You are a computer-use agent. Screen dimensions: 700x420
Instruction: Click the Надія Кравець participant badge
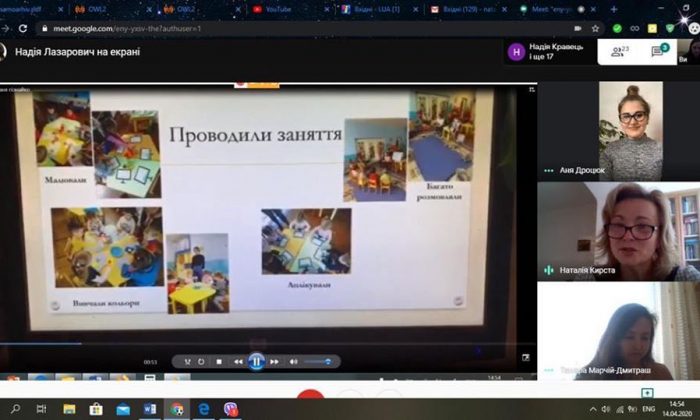click(550, 52)
